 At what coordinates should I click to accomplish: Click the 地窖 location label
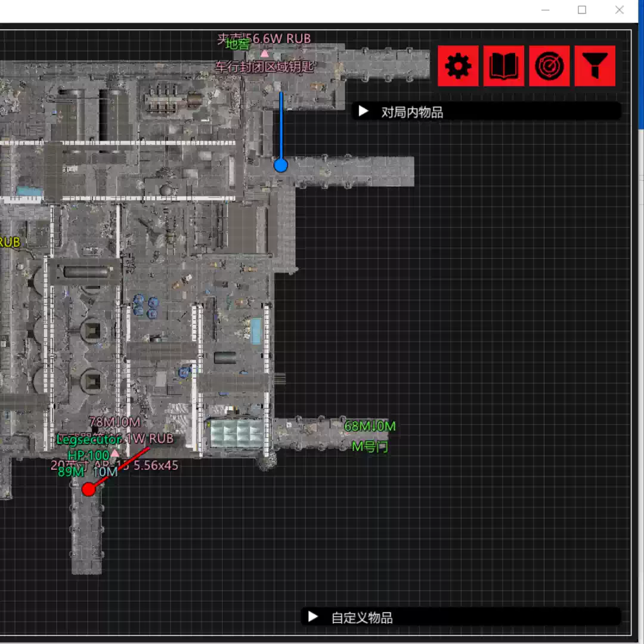tap(238, 44)
